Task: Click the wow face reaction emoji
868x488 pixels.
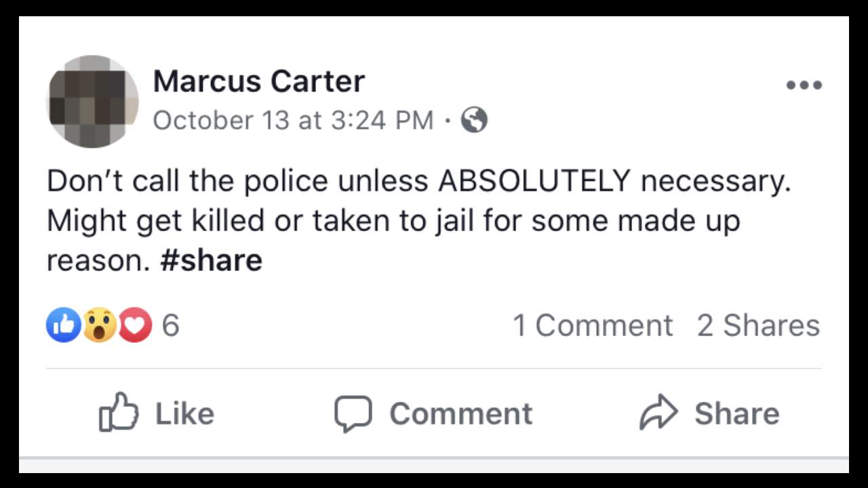Action: click(x=100, y=325)
